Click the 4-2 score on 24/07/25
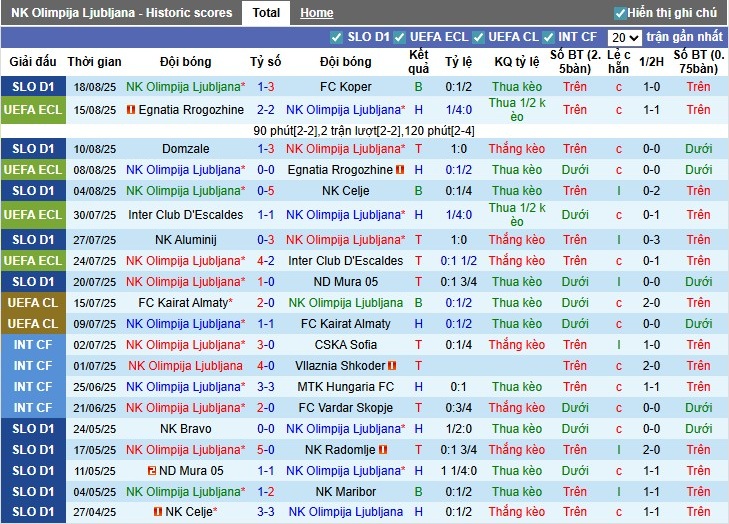This screenshot has height=524, width=729. (265, 261)
